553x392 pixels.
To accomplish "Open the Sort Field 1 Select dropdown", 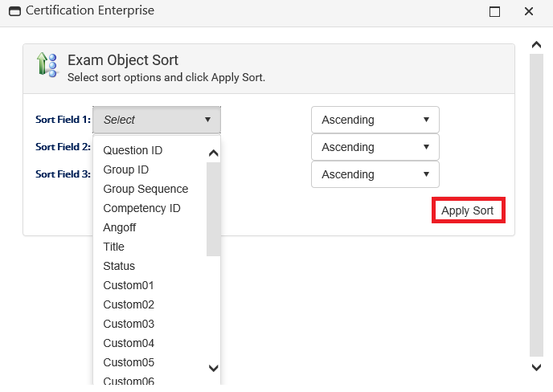I will 157,120.
